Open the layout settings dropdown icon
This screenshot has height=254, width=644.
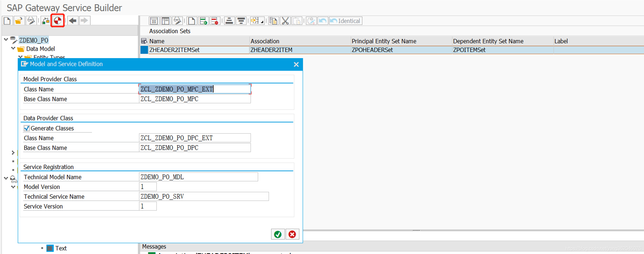[257, 21]
